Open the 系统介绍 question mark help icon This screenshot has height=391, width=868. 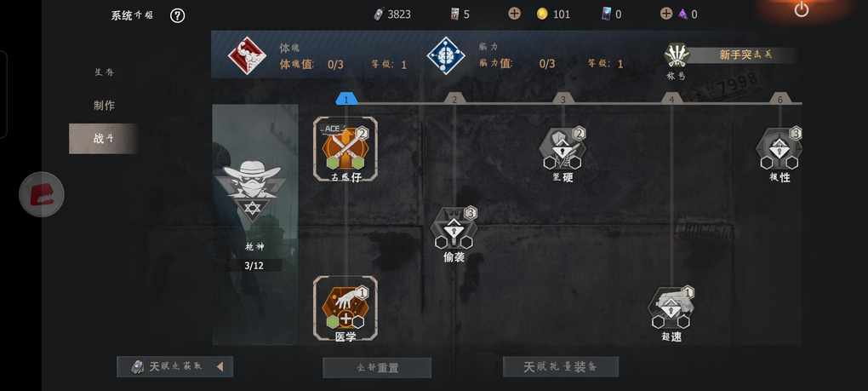pos(177,15)
